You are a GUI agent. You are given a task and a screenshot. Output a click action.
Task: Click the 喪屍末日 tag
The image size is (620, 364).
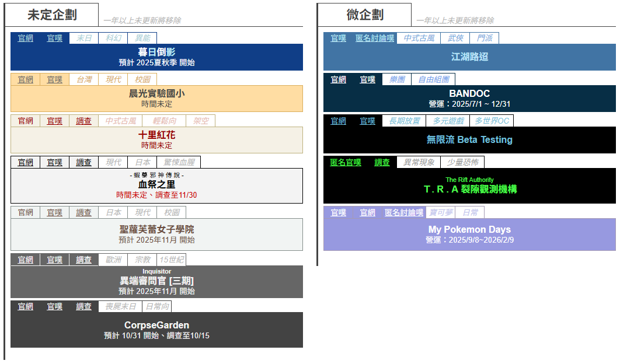[120, 306]
